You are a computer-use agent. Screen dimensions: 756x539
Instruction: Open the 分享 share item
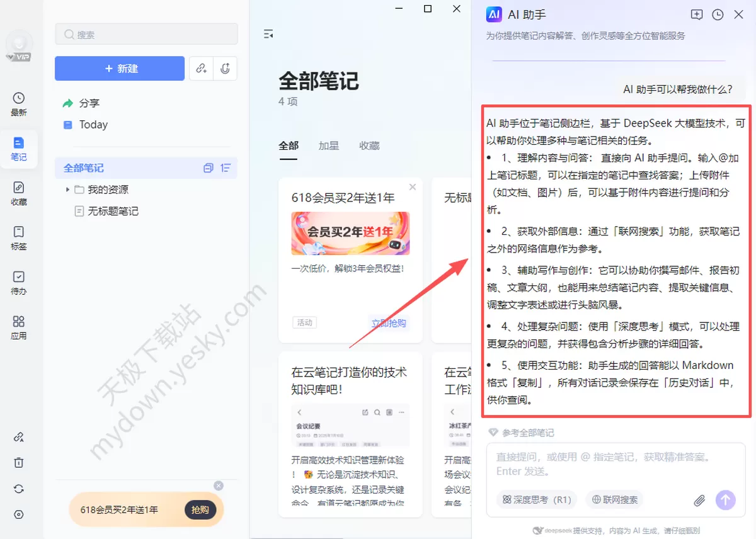[89, 103]
